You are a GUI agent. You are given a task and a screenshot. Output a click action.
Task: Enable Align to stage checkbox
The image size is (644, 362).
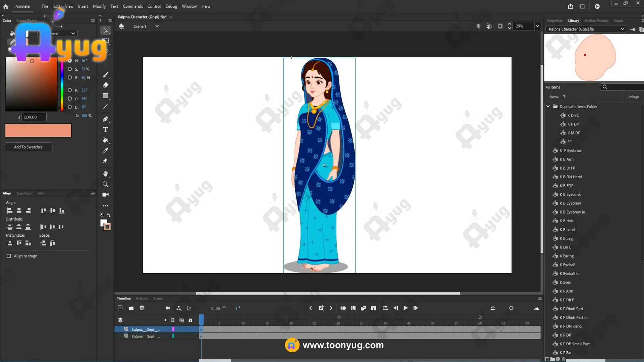[9, 256]
